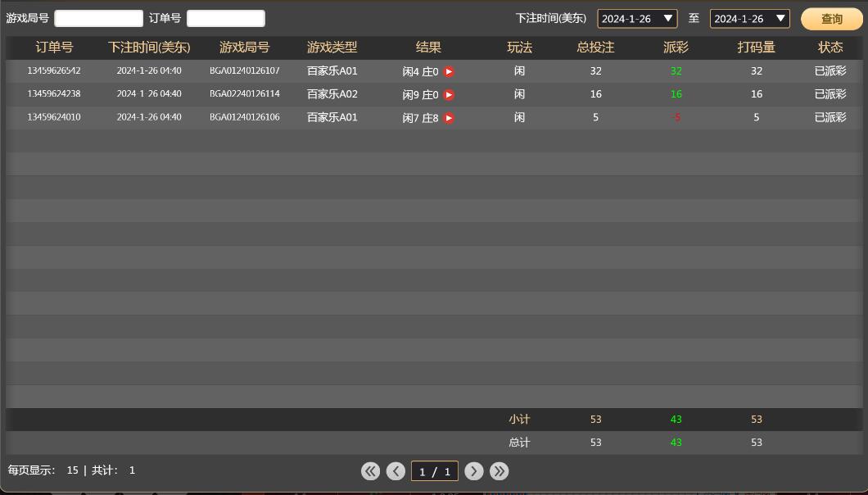
Task: Go to next page arrow
Action: coord(474,471)
